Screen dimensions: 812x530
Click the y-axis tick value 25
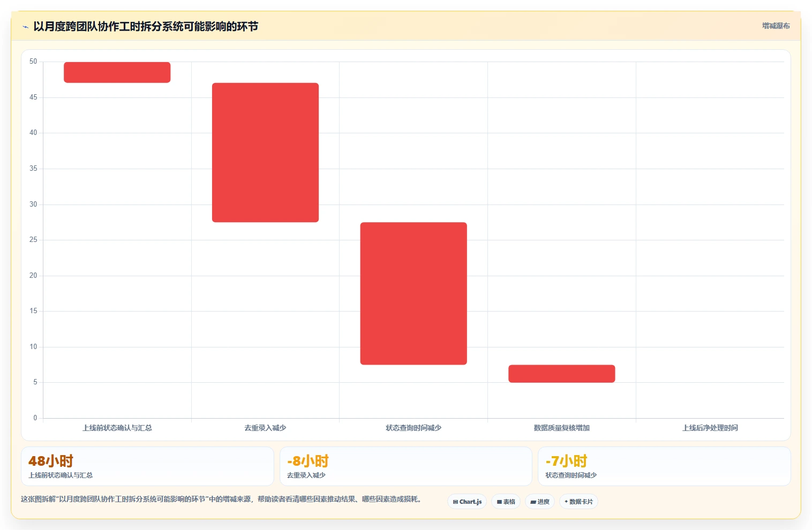(x=33, y=240)
